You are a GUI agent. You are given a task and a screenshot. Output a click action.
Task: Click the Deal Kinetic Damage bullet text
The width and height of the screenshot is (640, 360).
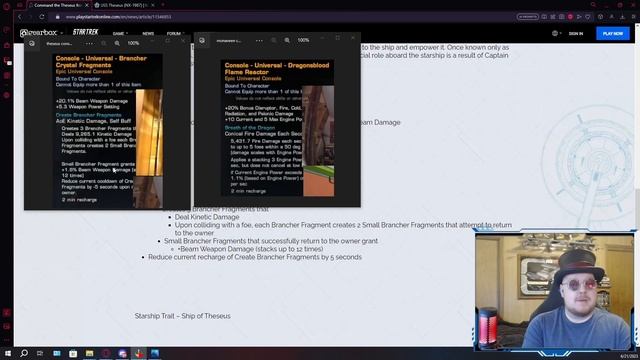point(207,217)
